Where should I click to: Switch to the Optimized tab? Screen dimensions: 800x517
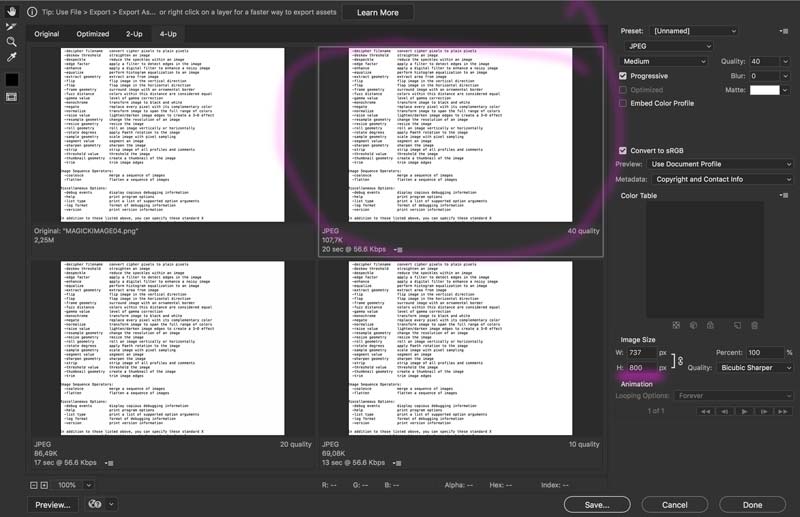pos(93,34)
